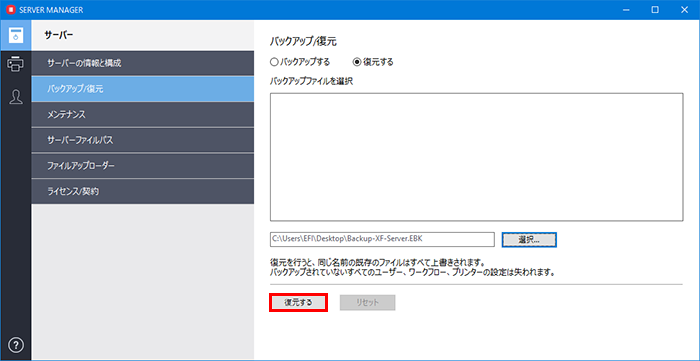The height and width of the screenshot is (361, 700).
Task: Click the バックアップファイルを選択 label
Action: (x=312, y=82)
